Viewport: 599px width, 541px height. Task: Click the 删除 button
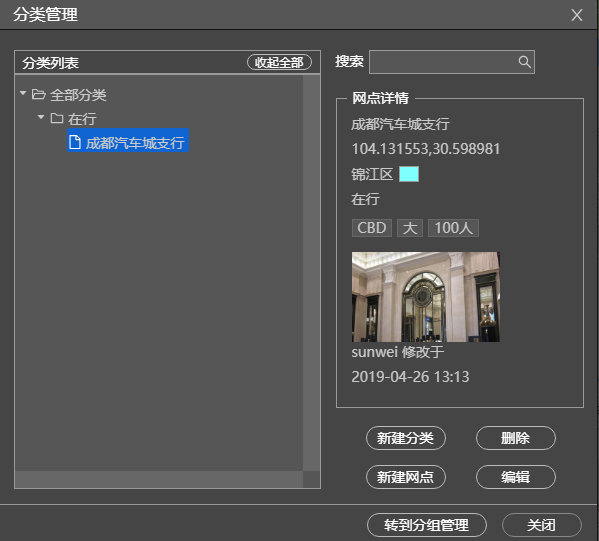pyautogui.click(x=516, y=438)
